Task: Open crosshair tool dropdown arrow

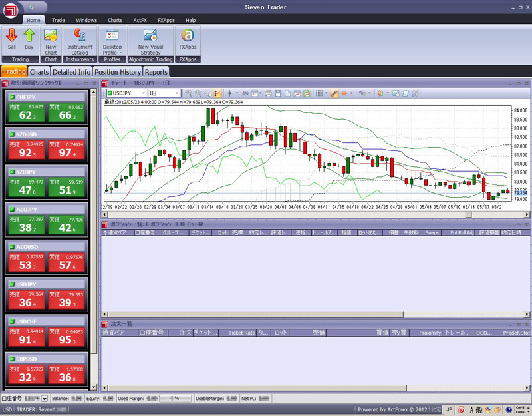Action: coord(237,93)
